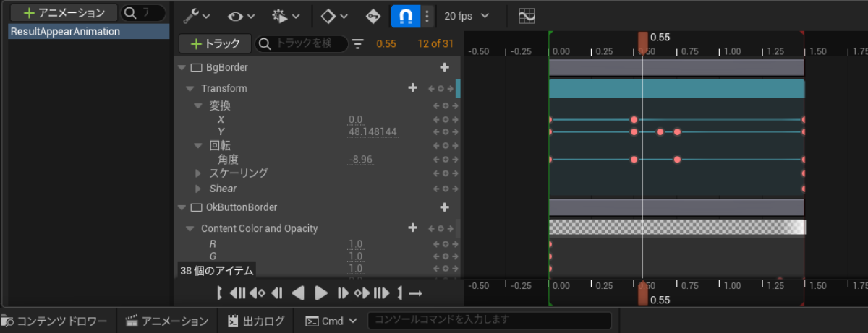868x333 pixels.
Task: Click the auto-key icon in toolbar
Action: [x=373, y=15]
